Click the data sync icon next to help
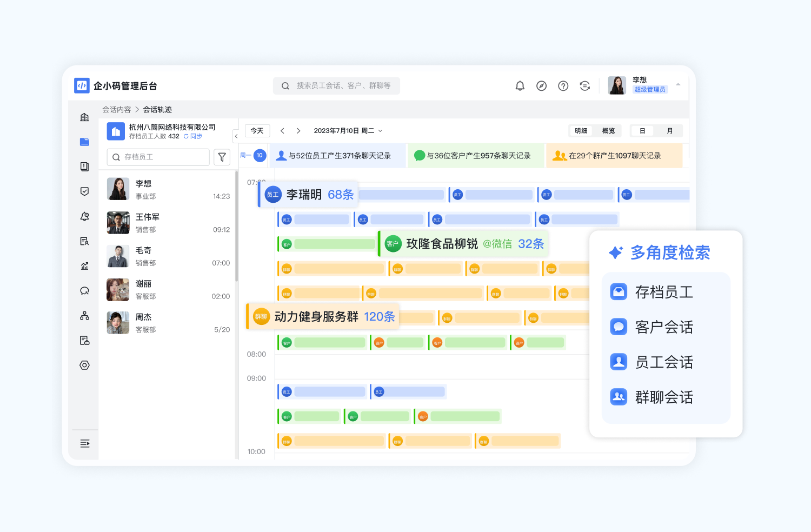811x532 pixels. click(x=584, y=85)
